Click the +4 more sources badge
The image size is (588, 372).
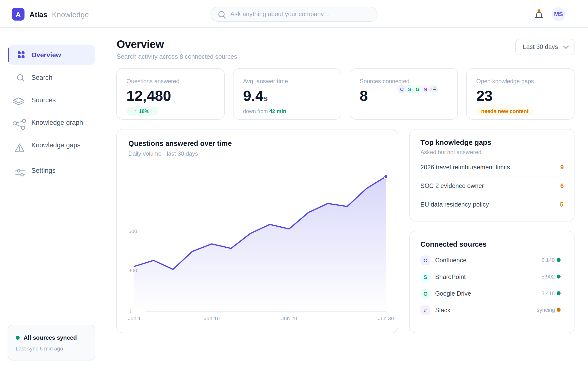click(433, 89)
